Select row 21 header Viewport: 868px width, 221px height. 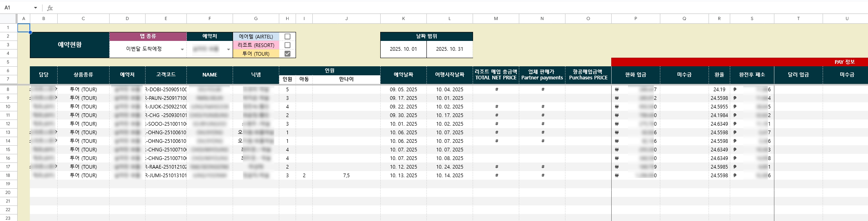(8, 201)
